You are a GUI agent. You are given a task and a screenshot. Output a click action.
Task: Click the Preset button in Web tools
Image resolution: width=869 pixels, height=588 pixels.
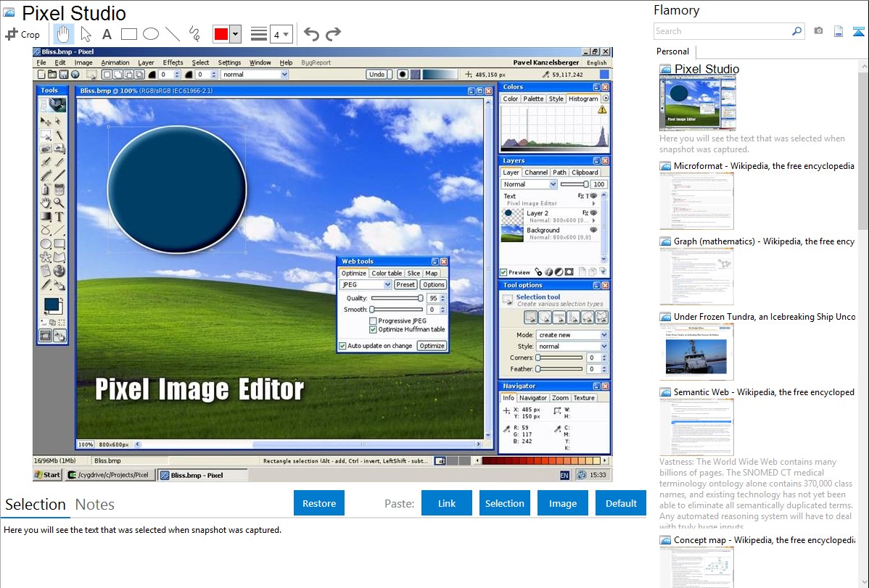(x=405, y=284)
